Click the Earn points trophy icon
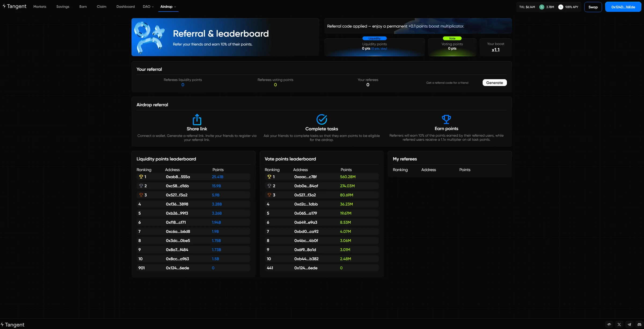 click(x=446, y=119)
